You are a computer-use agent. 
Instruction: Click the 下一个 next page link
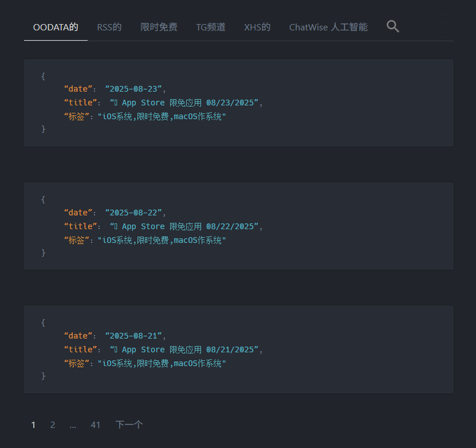tap(129, 425)
